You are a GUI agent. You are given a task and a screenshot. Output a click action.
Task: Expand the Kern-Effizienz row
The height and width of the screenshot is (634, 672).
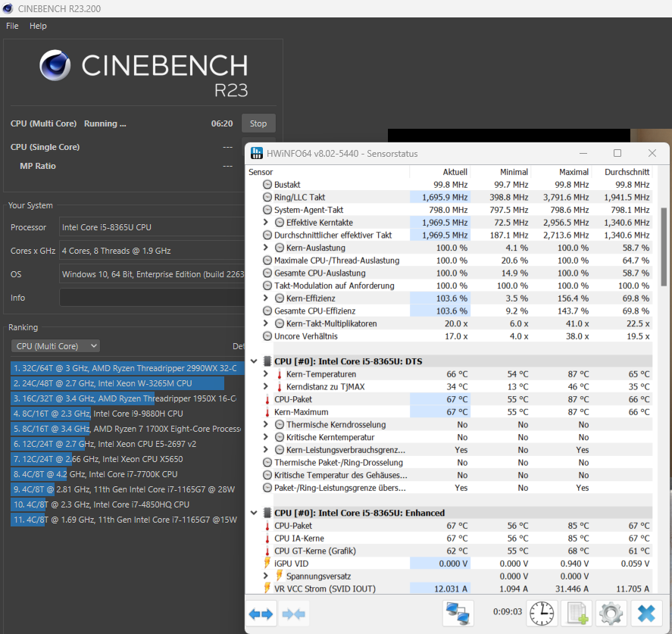coord(265,298)
